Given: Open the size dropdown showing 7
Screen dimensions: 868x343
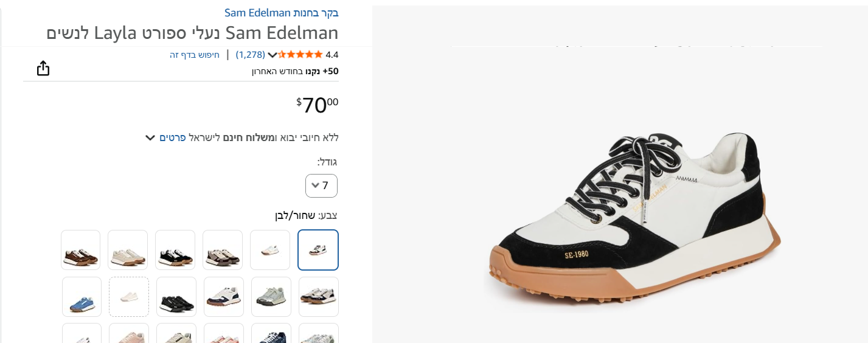Looking at the screenshot, I should point(321,185).
